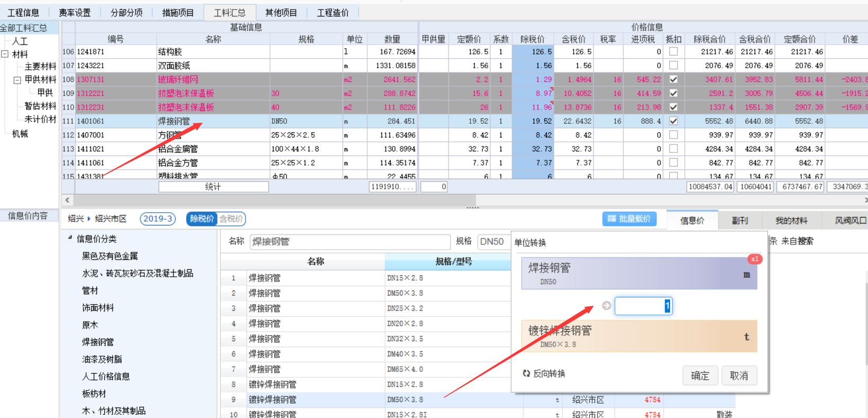The image size is (868, 418).
Task: Collapse the 甲供材料 tree node
Action: click(x=17, y=80)
